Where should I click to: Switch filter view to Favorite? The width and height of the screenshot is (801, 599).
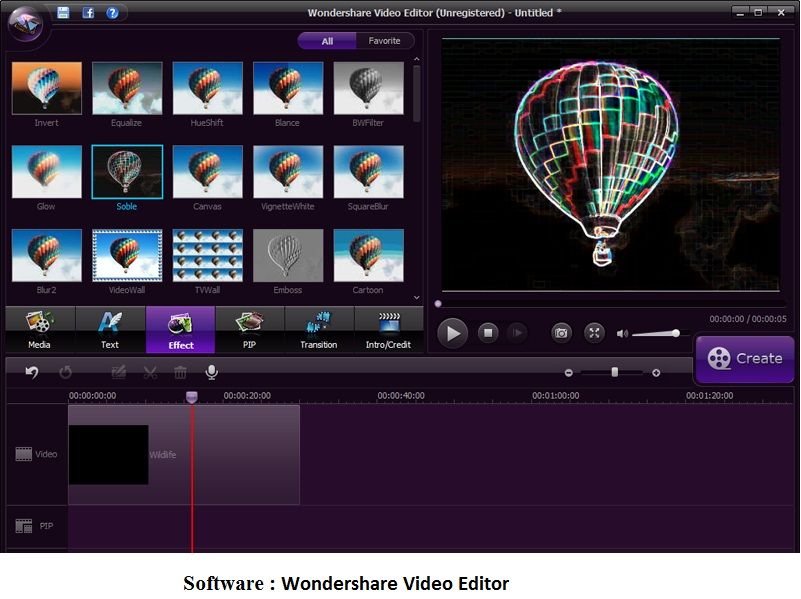click(384, 41)
